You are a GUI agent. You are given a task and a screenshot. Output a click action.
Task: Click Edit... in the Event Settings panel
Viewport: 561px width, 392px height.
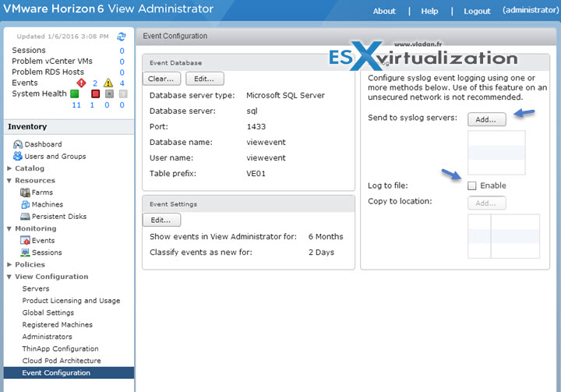click(162, 221)
